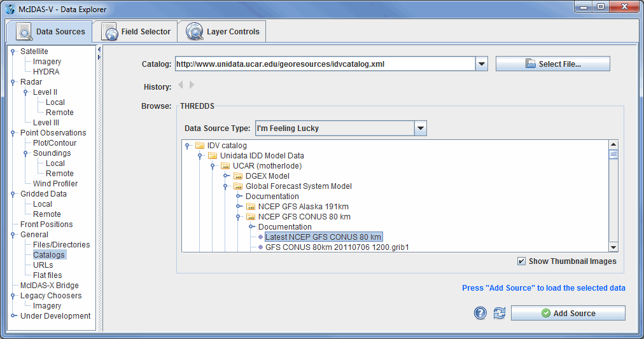The width and height of the screenshot is (644, 339).
Task: Click the Global Forecast System Model folder icon
Action: (238, 186)
